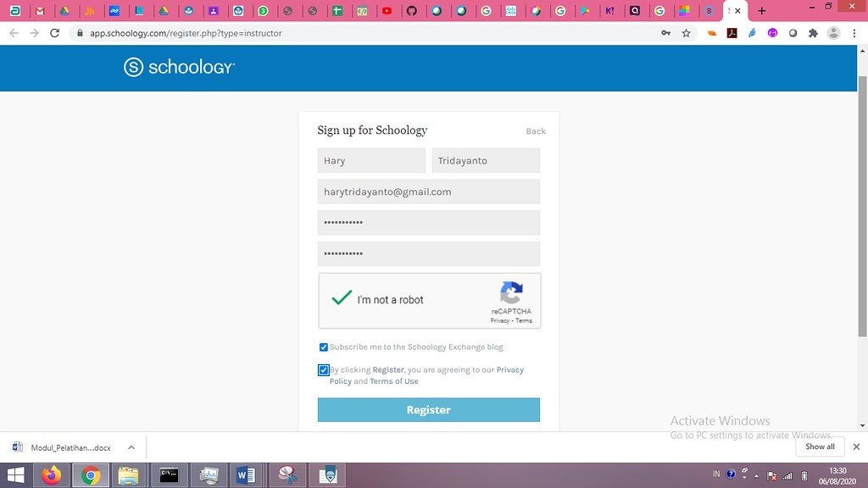Click the Back link on the signup form
This screenshot has height=488, width=868.
[536, 131]
